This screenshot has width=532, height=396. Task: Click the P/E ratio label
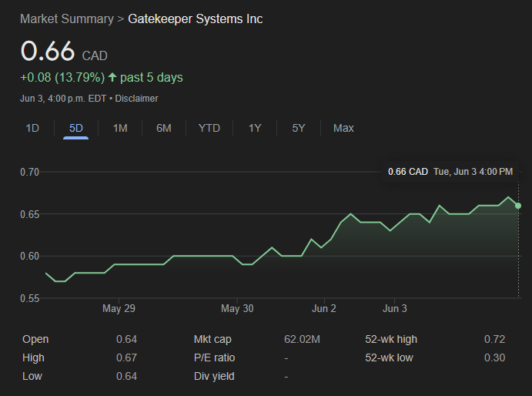(x=215, y=357)
